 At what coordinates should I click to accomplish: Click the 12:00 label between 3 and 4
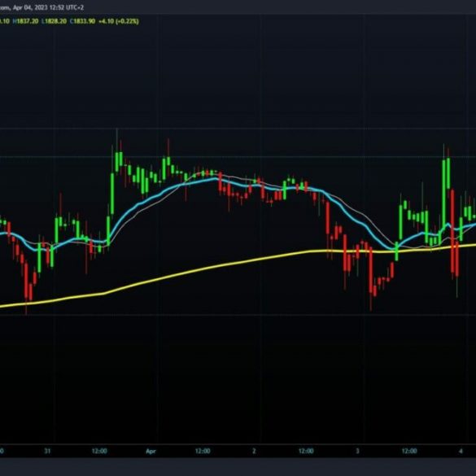(409, 451)
